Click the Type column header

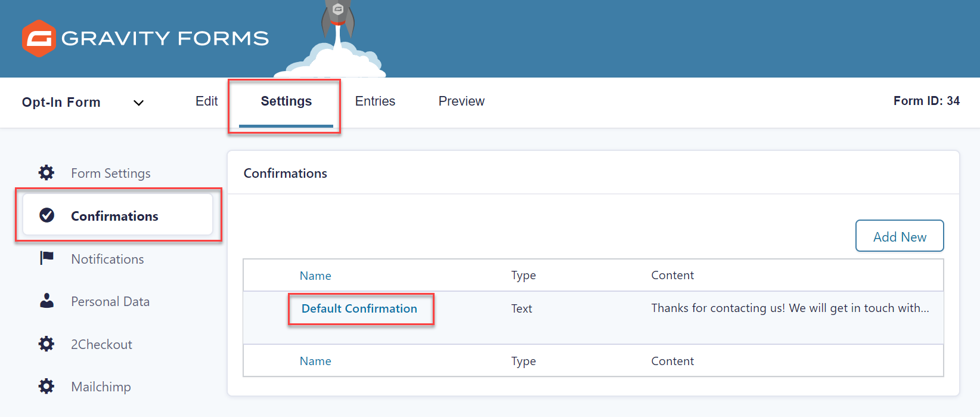pyautogui.click(x=523, y=276)
